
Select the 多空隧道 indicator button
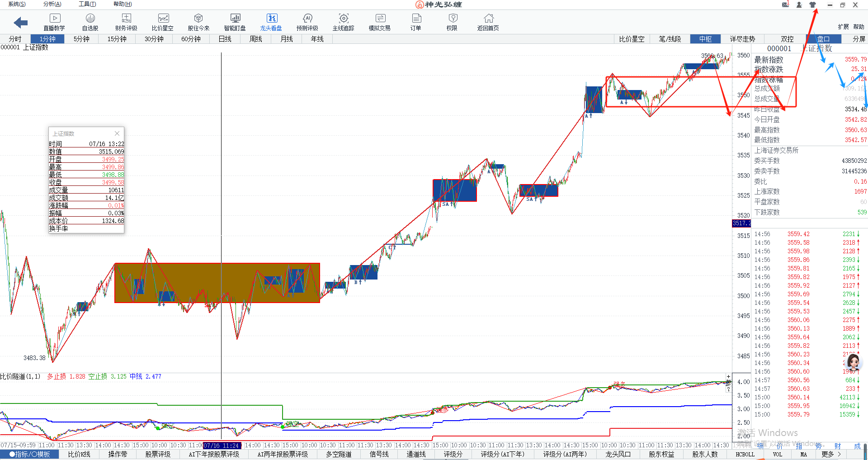click(339, 454)
